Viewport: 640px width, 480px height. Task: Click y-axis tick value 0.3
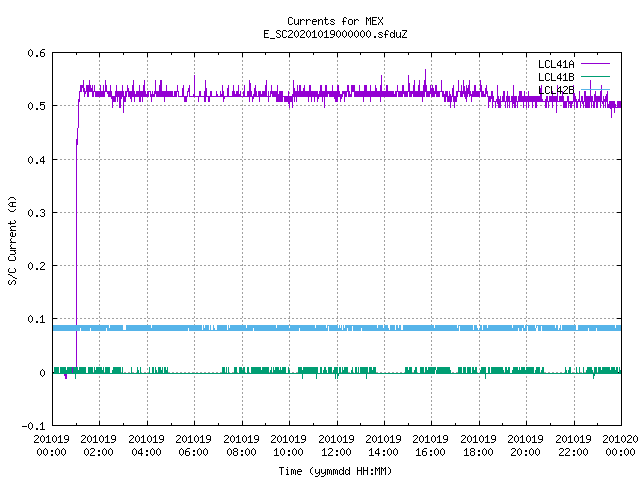(x=36, y=213)
